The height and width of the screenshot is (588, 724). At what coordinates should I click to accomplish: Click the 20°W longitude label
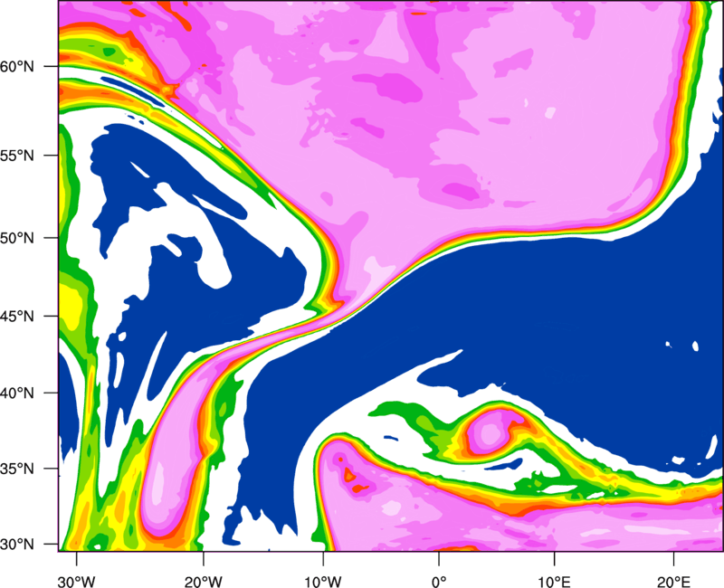(x=203, y=582)
